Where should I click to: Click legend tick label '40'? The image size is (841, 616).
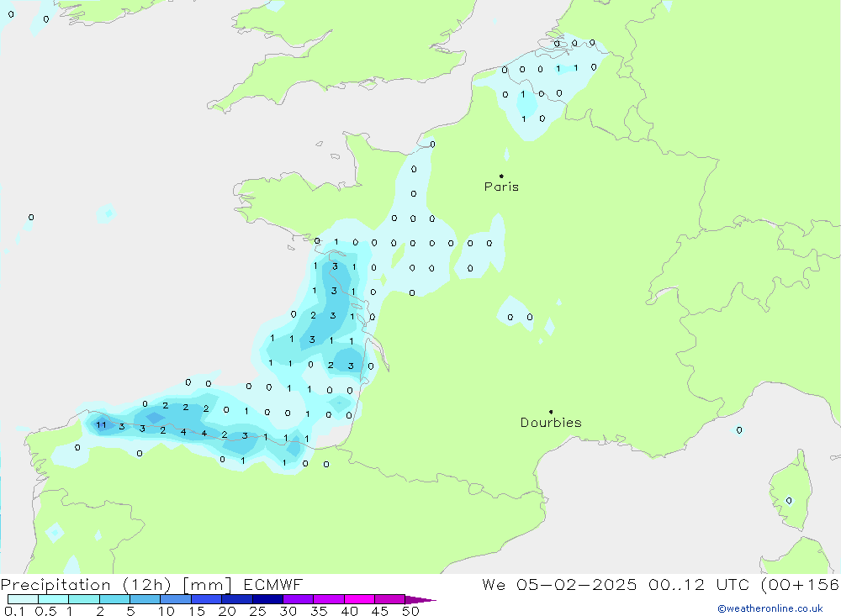[x=349, y=611]
